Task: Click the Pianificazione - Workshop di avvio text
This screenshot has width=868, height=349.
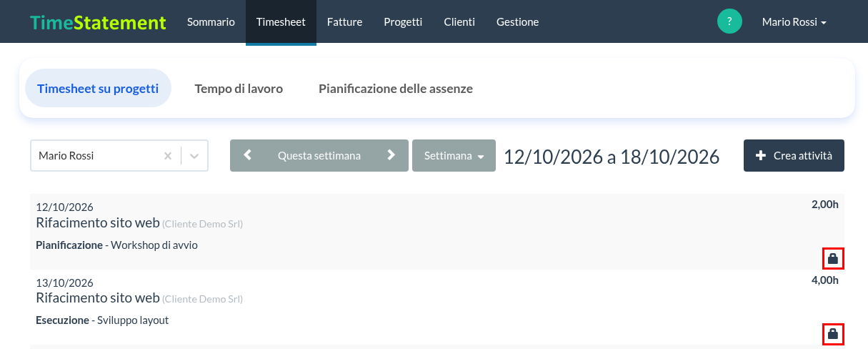Action: tap(116, 245)
